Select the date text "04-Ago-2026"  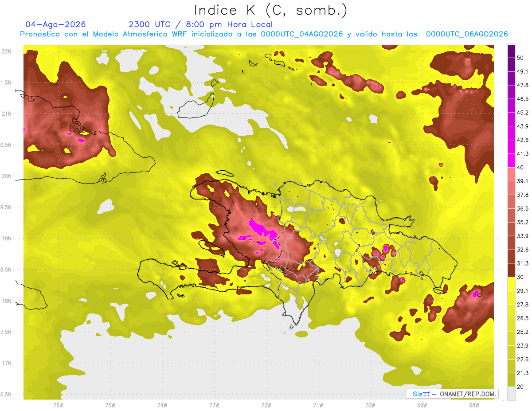tap(55, 24)
